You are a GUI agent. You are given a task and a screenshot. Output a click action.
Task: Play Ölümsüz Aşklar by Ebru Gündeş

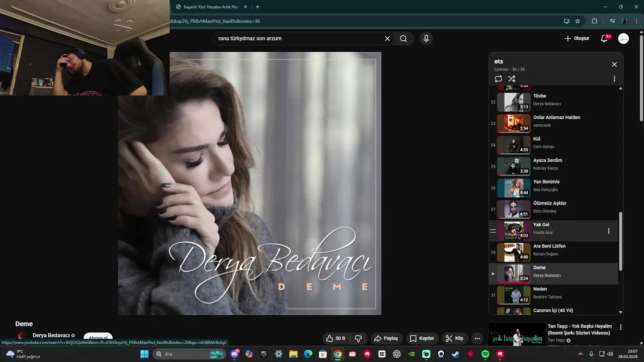553,210
